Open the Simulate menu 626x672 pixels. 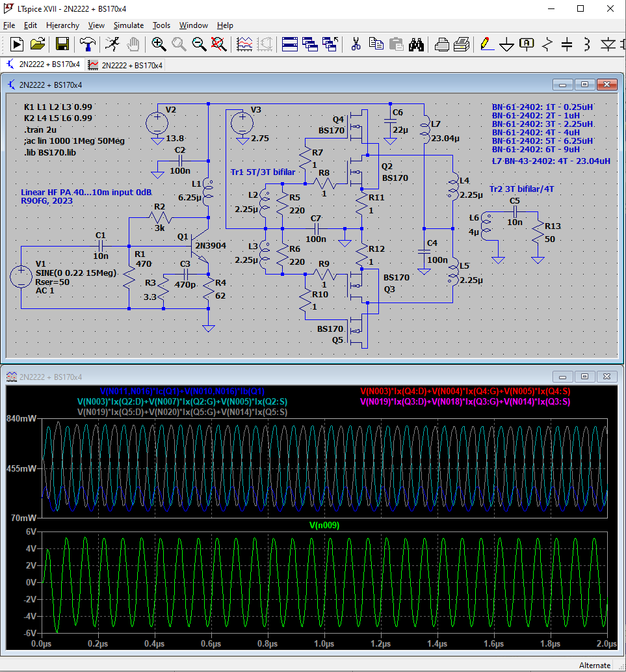click(129, 25)
